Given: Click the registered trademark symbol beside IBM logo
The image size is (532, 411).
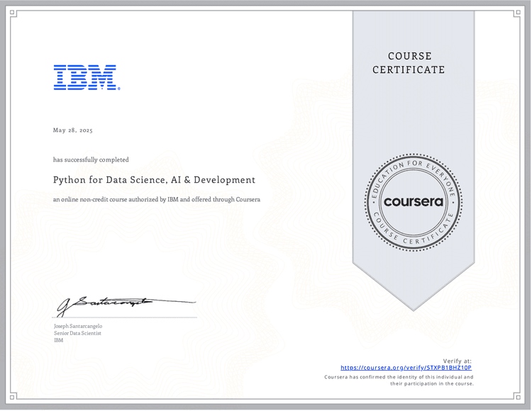Looking at the screenshot, I should [118, 89].
